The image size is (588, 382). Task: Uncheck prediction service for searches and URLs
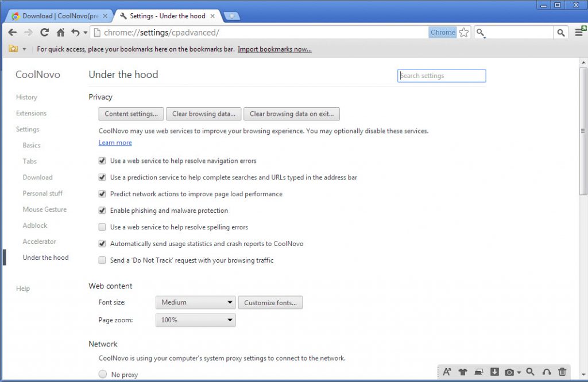tap(102, 177)
